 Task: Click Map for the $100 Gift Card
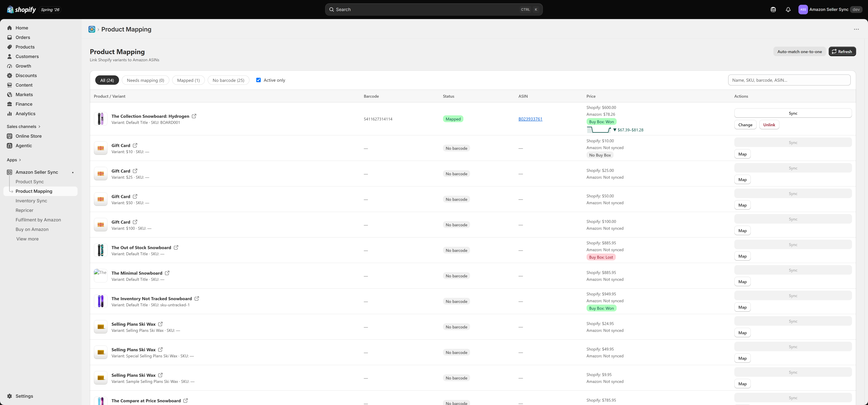click(742, 231)
